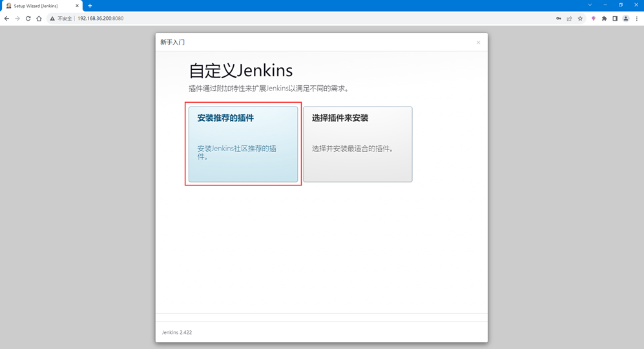This screenshot has width=644, height=349.
Task: Share this page icon
Action: [569, 19]
